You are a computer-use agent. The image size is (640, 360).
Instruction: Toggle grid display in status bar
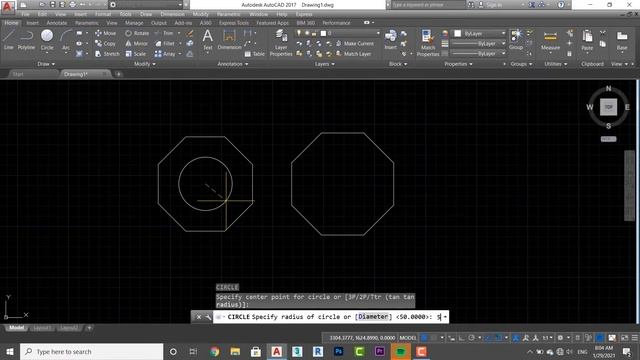coord(424,338)
